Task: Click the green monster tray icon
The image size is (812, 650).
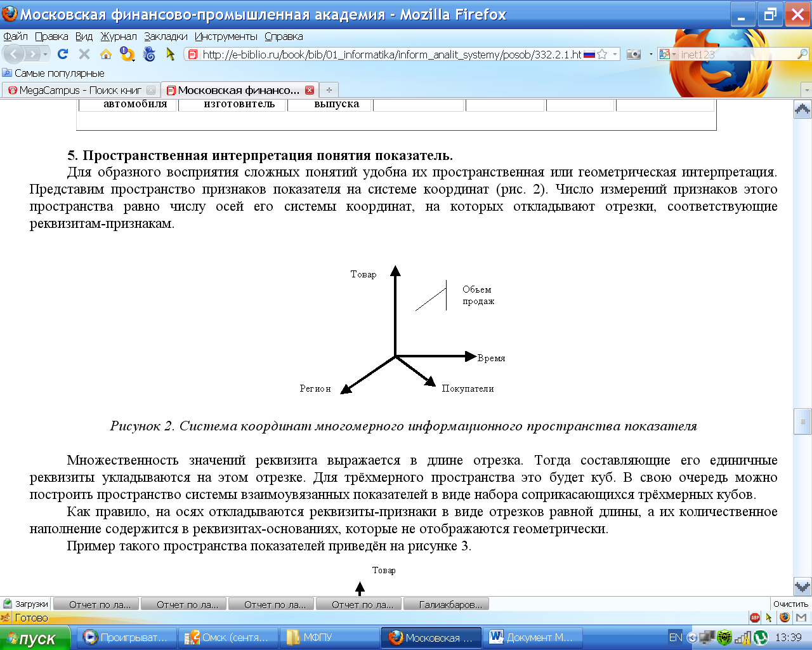Action: click(724, 637)
